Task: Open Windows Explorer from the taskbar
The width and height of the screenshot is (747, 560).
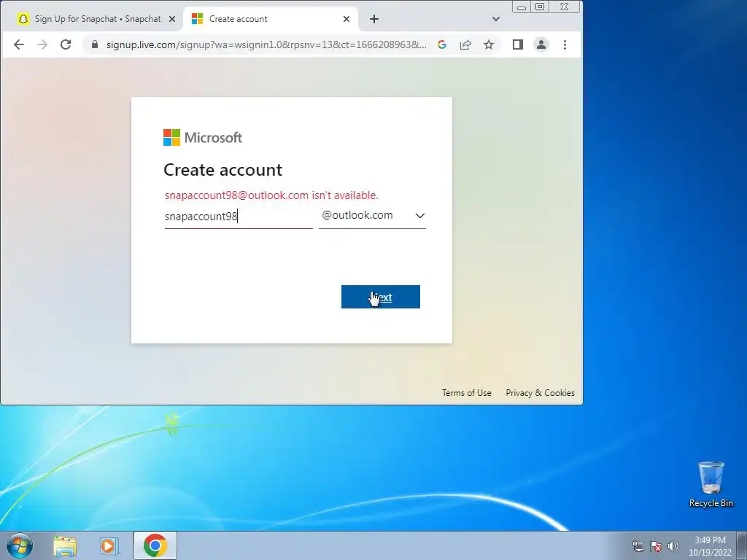Action: tap(65, 546)
